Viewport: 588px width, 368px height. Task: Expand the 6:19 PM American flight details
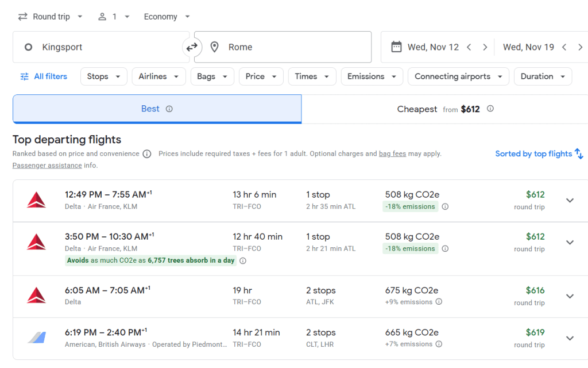click(x=570, y=338)
